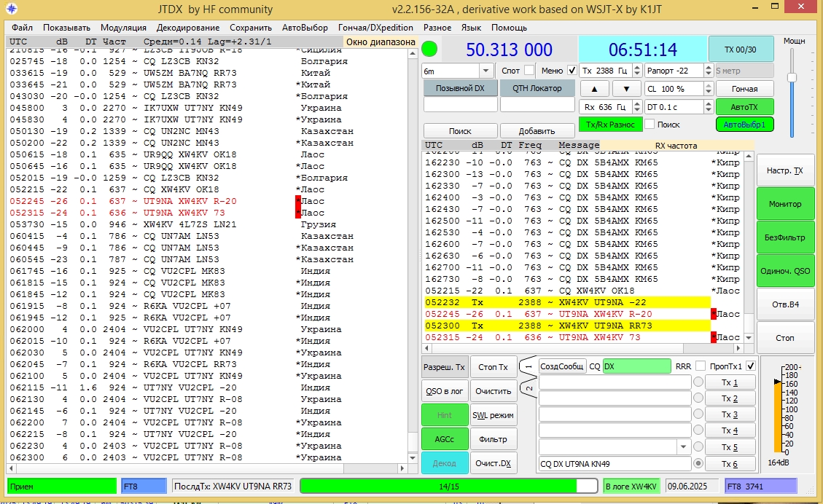Open the Гончая/DXpedition menu

375,27
